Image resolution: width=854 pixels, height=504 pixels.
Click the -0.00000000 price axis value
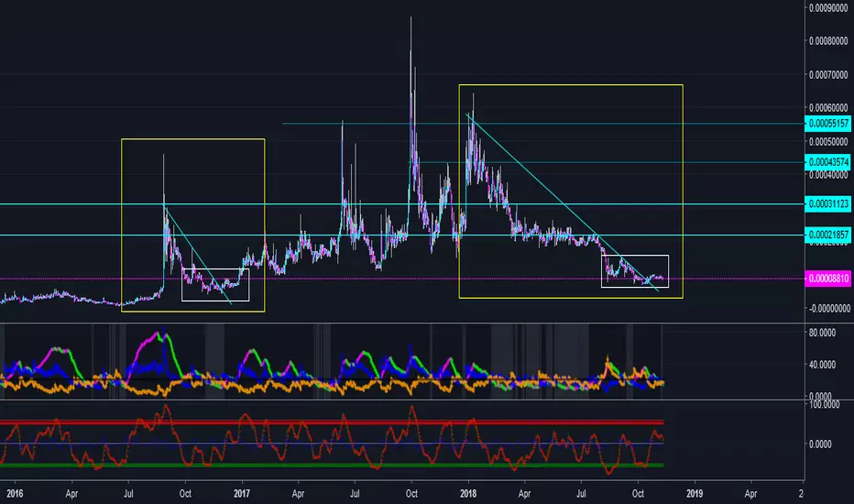click(828, 309)
